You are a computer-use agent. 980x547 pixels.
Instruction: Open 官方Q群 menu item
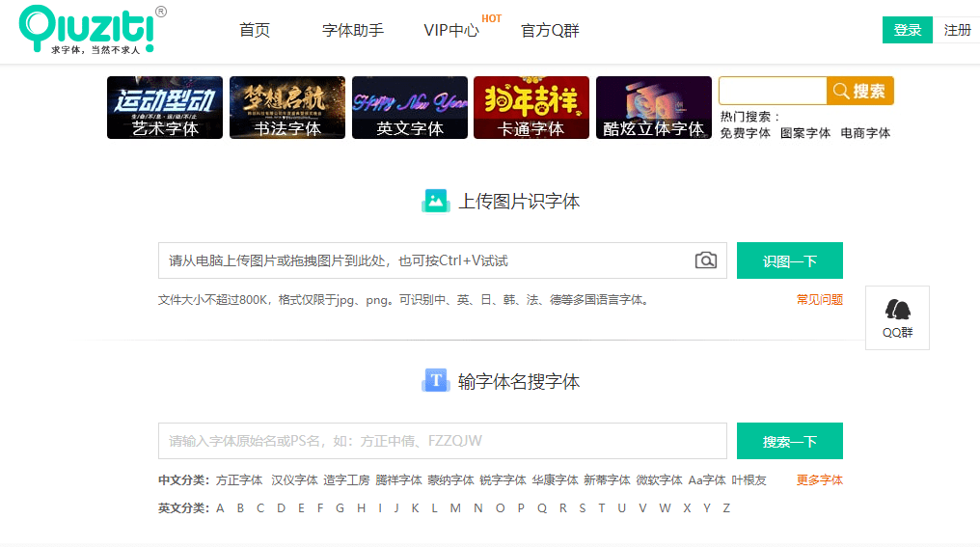tap(550, 30)
